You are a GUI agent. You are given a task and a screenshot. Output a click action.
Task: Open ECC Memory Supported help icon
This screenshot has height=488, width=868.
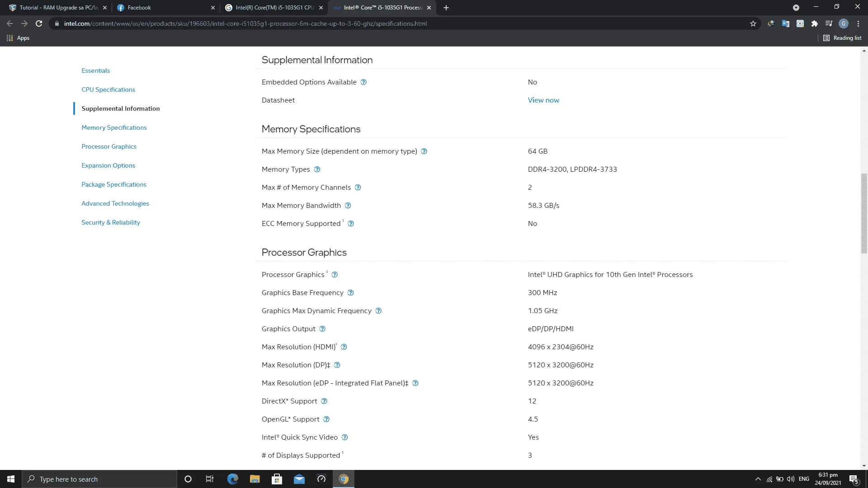point(351,224)
